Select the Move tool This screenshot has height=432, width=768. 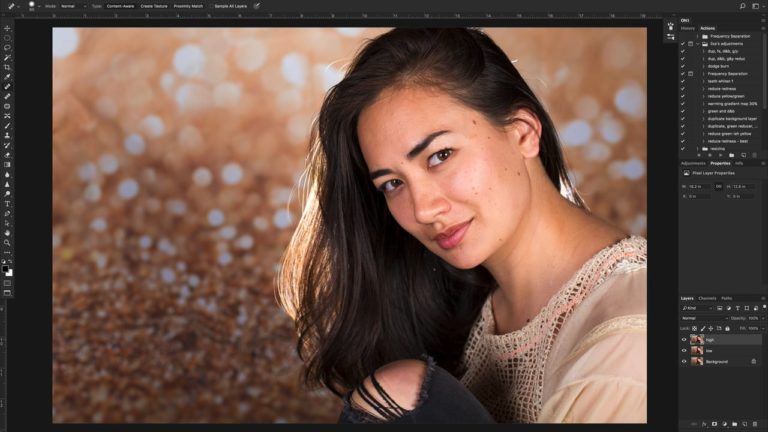click(7, 28)
